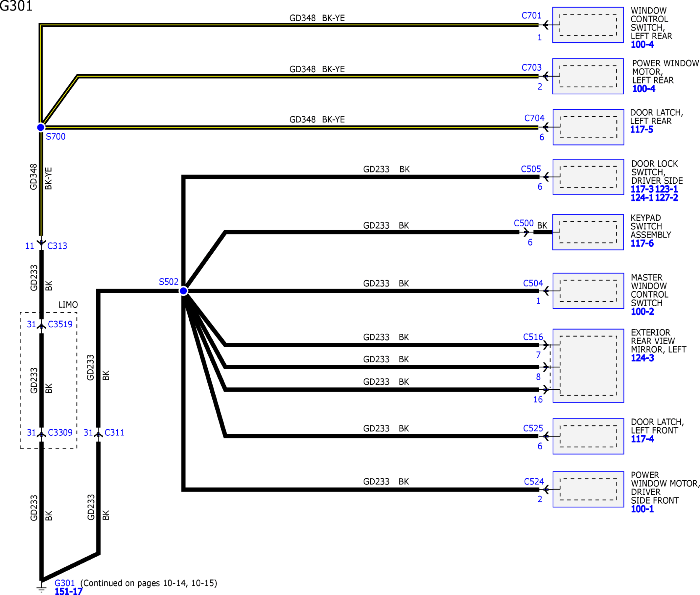Select connector label C311

click(114, 432)
